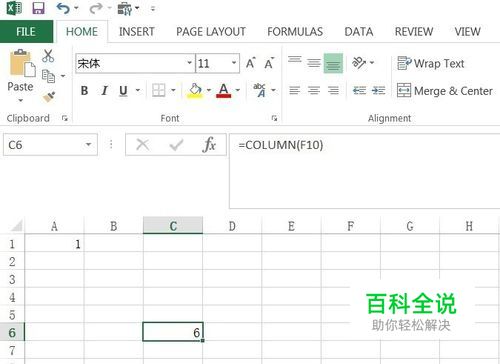Click the Copy icon
This screenshot has height=364, width=500.
tap(48, 76)
